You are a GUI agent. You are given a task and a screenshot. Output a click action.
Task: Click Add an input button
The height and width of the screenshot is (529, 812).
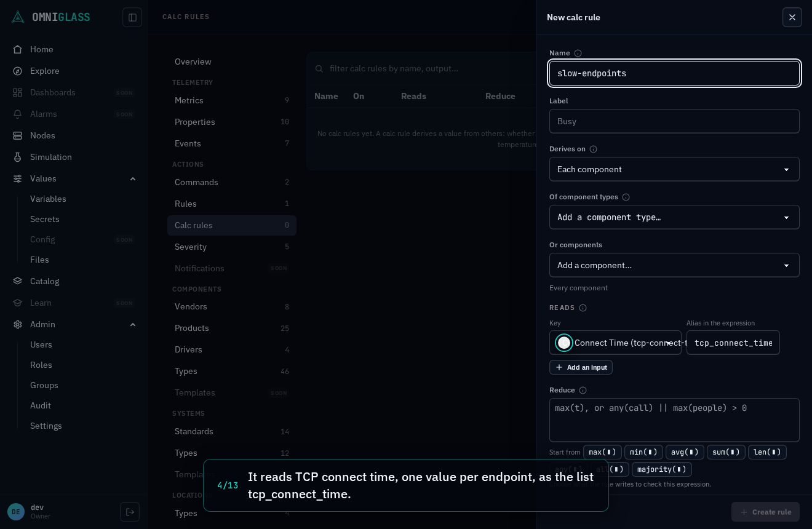coord(581,367)
